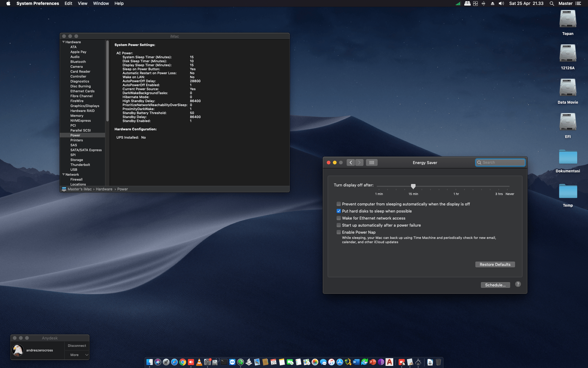The height and width of the screenshot is (368, 588).
Task: Go forward in Energy Saver window
Action: click(360, 163)
